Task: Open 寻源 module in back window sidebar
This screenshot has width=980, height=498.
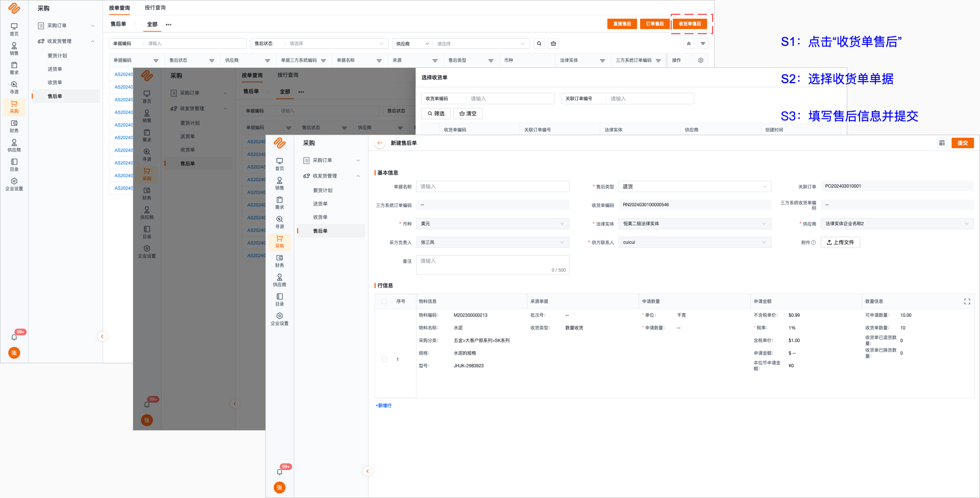Action: coord(14,87)
